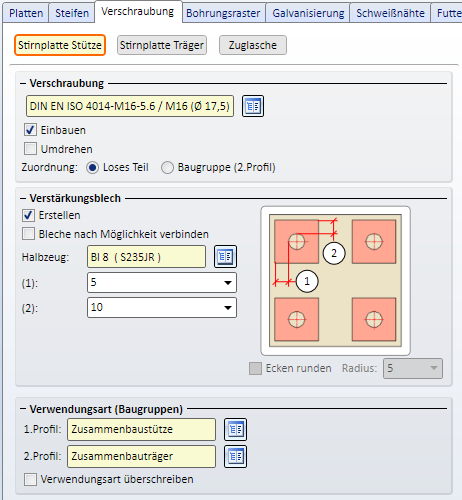This screenshot has height=500, width=462.
Task: Collapse the Verstärkungsblech section
Action: pos(23,198)
